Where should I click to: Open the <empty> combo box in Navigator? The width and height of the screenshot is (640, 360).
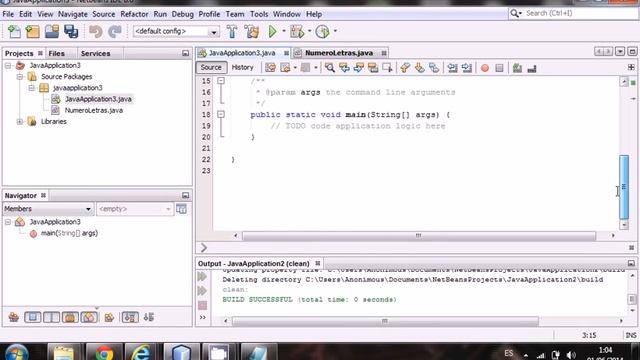pos(135,209)
